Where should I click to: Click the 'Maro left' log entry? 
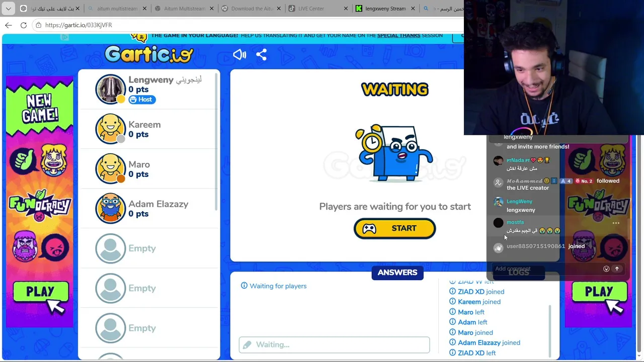point(466,312)
